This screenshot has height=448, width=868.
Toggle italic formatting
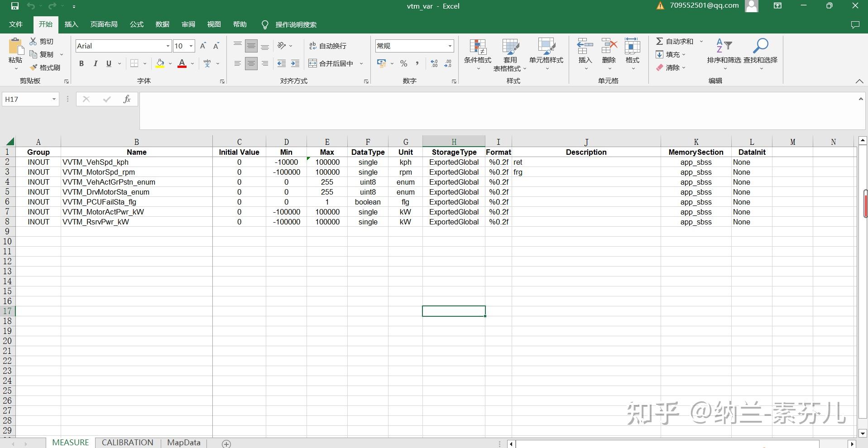coord(95,63)
